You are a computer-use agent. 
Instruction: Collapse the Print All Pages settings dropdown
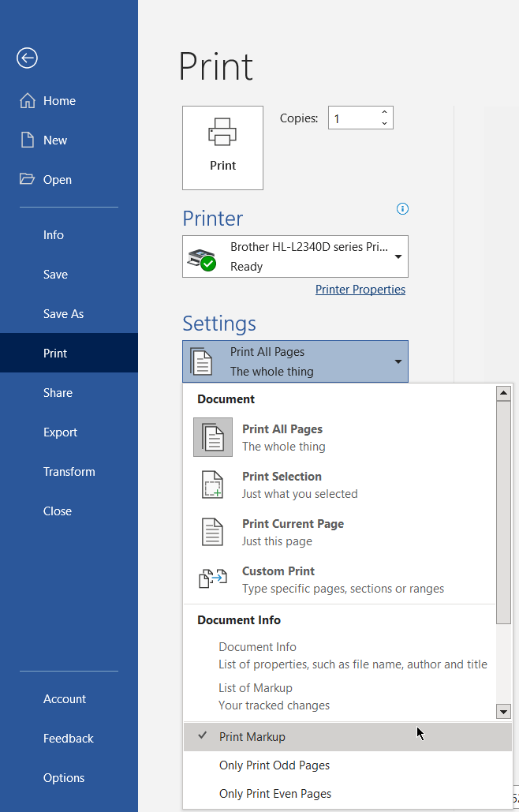295,361
